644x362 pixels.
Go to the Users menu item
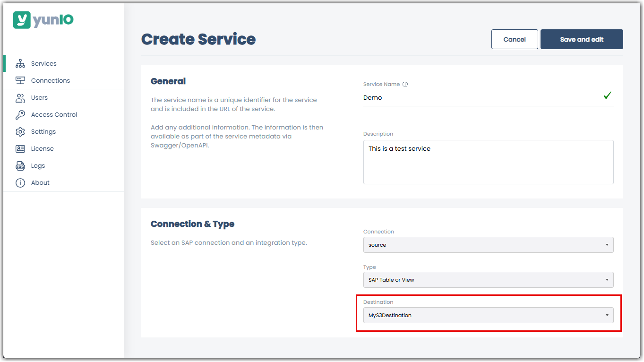(39, 98)
